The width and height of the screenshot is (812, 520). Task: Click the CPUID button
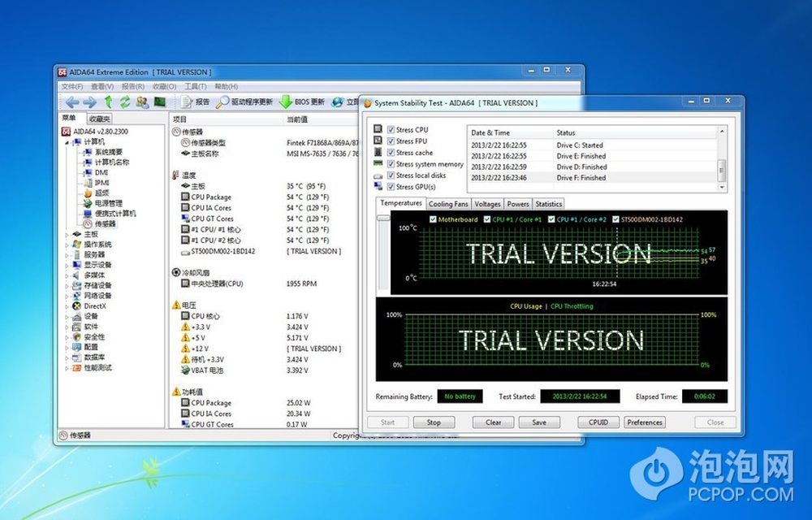598,422
